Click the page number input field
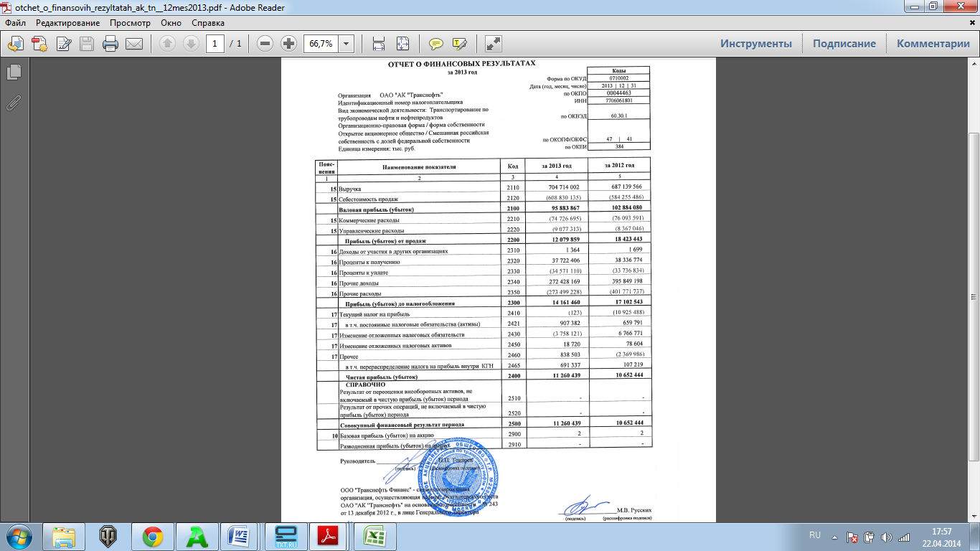Viewport: 980px width, 551px height. (x=215, y=44)
